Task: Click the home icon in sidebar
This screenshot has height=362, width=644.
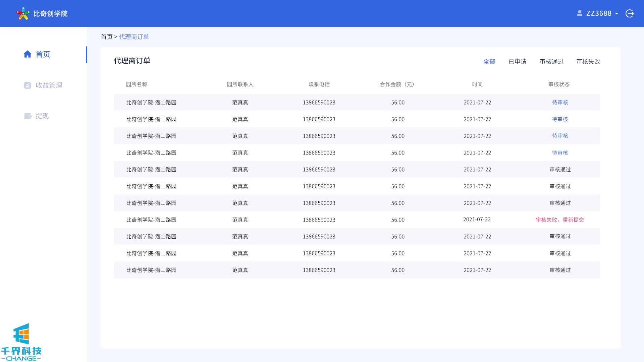Action: point(28,54)
